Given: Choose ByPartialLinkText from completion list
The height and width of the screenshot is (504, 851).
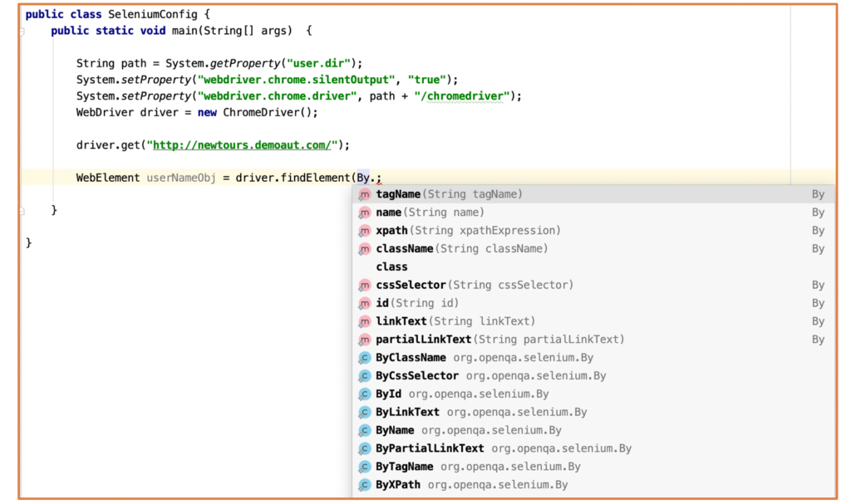Looking at the screenshot, I should [x=593, y=448].
